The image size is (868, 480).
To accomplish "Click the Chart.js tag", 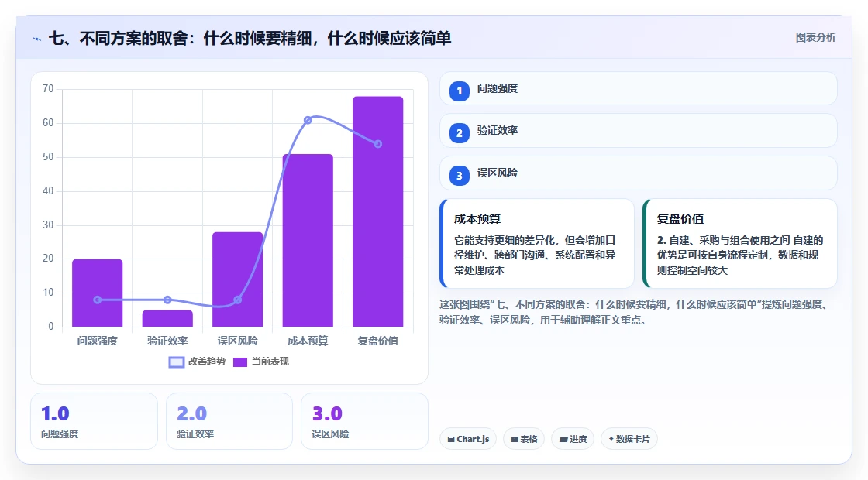I will coord(468,439).
